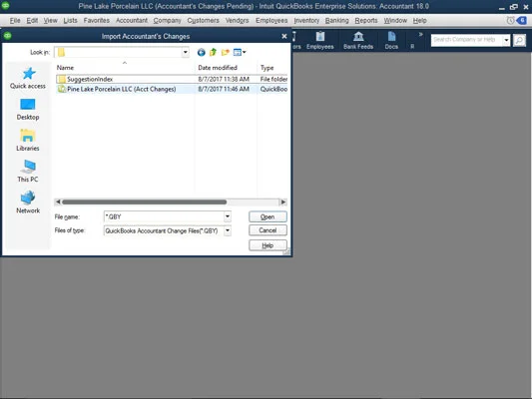Expand more toolbar icons chevron

[421, 34]
